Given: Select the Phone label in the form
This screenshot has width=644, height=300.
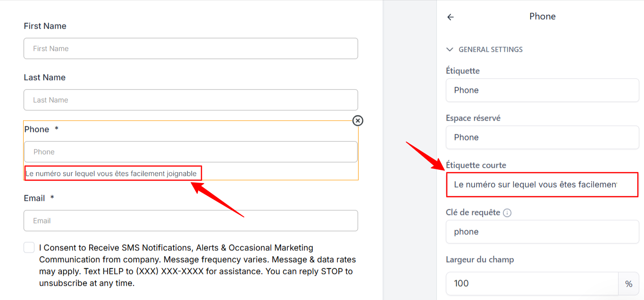Looking at the screenshot, I should pyautogui.click(x=37, y=129).
